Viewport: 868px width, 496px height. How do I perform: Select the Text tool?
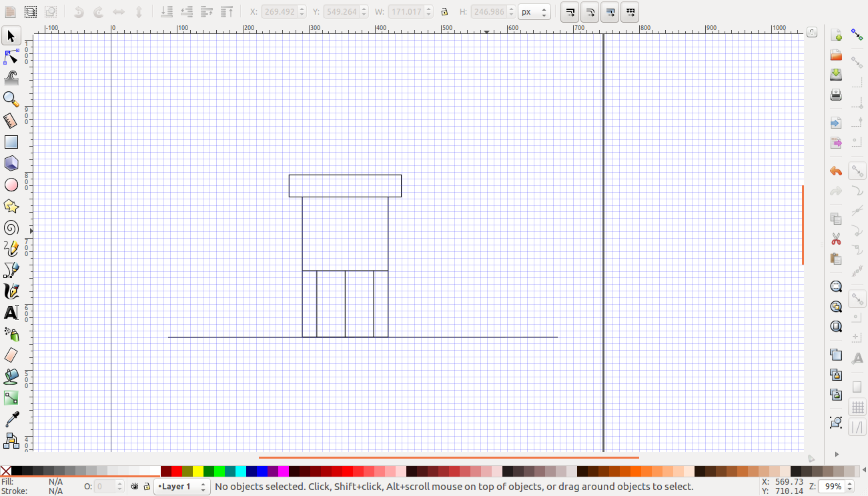click(x=11, y=313)
